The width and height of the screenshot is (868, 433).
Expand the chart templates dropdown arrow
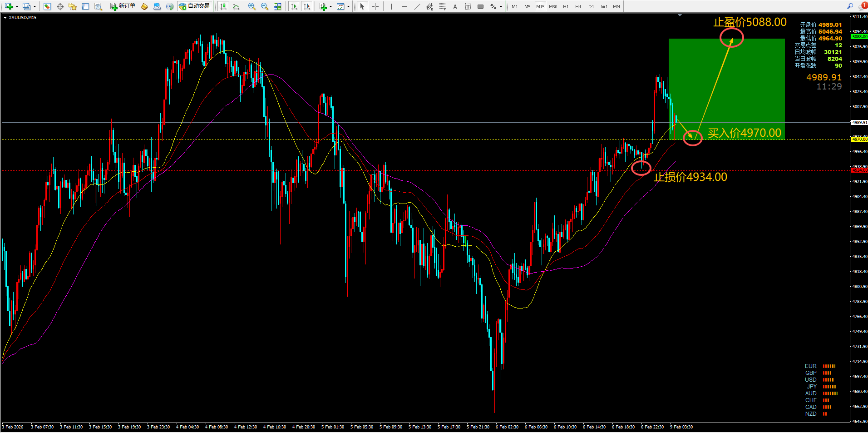[x=348, y=6]
